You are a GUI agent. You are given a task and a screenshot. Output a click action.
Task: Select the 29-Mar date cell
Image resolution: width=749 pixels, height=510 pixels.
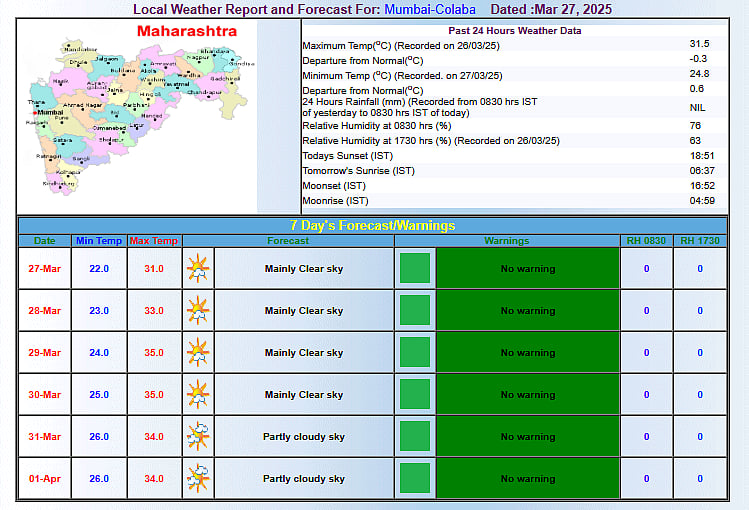pos(44,352)
